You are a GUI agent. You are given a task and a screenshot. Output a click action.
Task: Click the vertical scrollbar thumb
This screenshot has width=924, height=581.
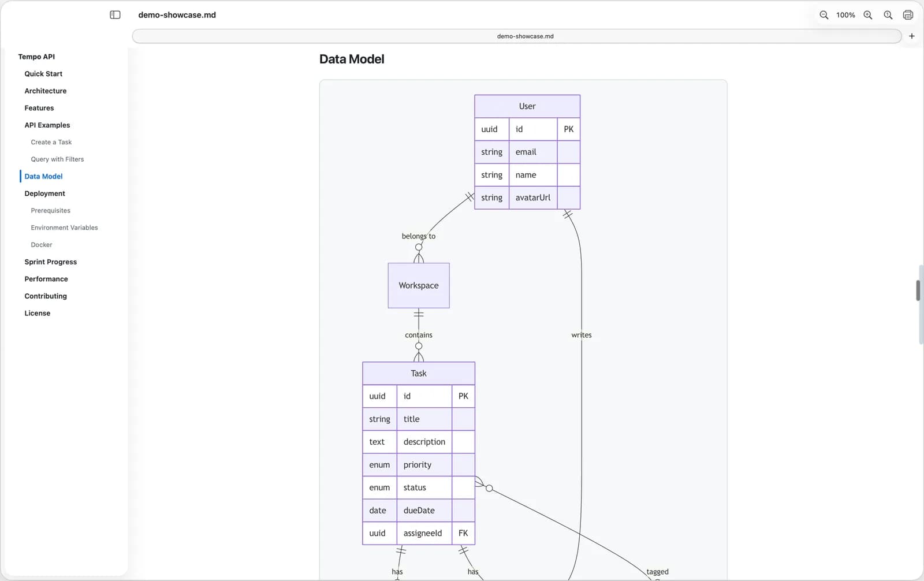pos(918,290)
